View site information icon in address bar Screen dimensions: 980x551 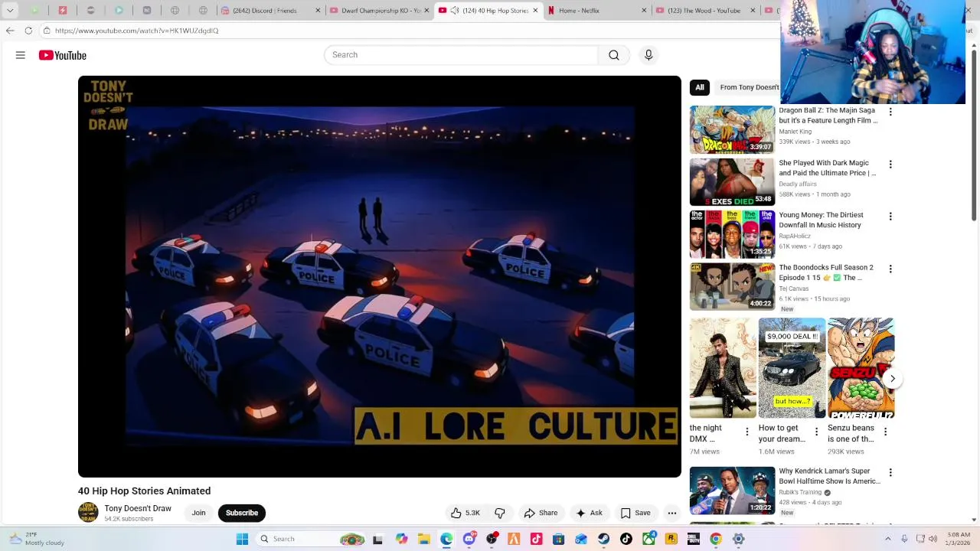tap(47, 31)
